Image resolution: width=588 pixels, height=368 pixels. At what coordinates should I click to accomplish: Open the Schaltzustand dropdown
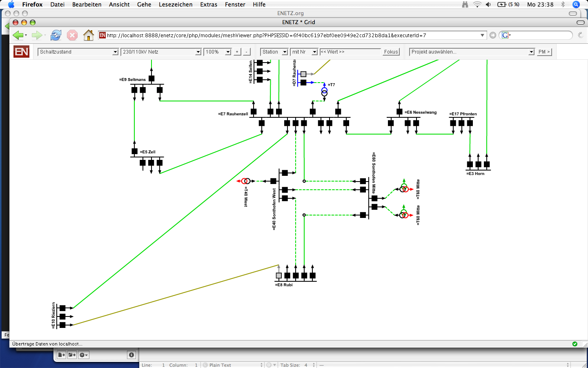[78, 52]
